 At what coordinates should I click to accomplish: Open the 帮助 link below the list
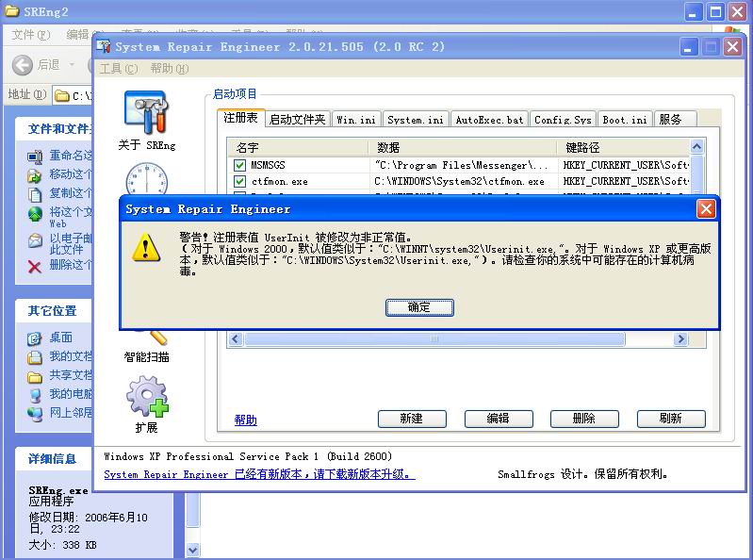245,420
